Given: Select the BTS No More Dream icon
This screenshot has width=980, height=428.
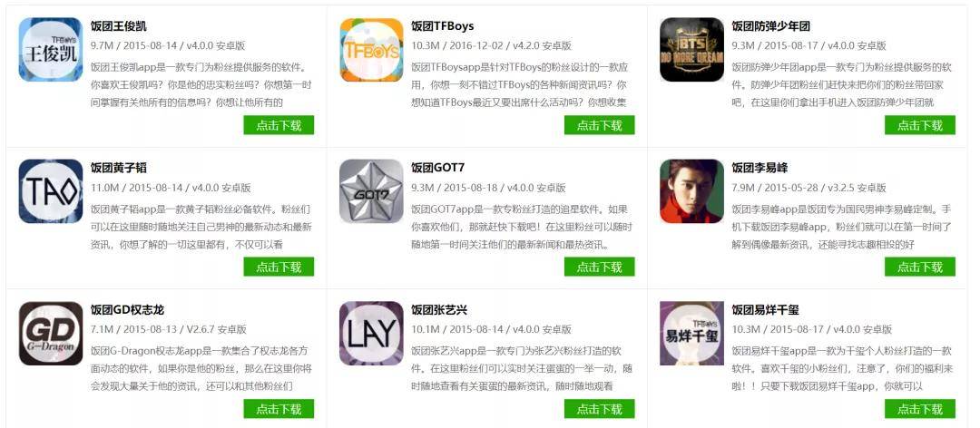Looking at the screenshot, I should click(x=691, y=49).
